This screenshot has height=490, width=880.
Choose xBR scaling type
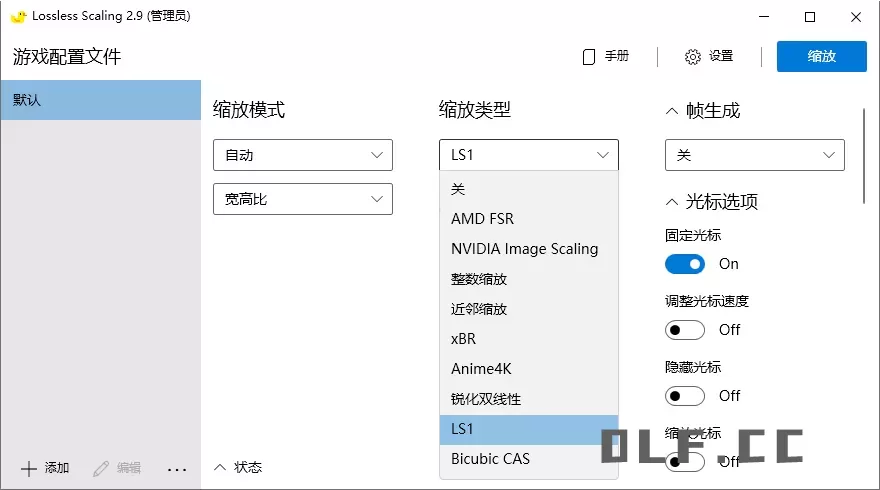pyautogui.click(x=529, y=339)
